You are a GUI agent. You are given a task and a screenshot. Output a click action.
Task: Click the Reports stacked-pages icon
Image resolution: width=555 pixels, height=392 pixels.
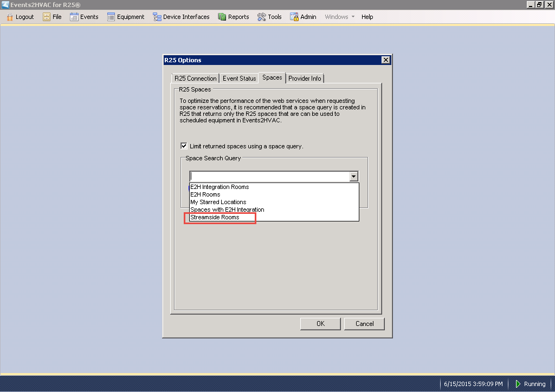(x=222, y=17)
